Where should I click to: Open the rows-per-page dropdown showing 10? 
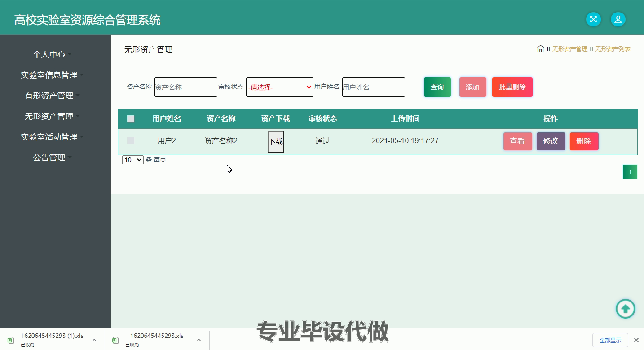[133, 160]
